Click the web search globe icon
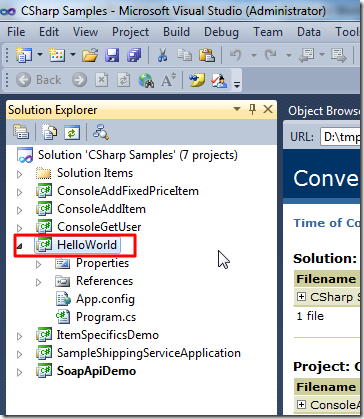Screen dimensions: 364x419 coord(146,80)
